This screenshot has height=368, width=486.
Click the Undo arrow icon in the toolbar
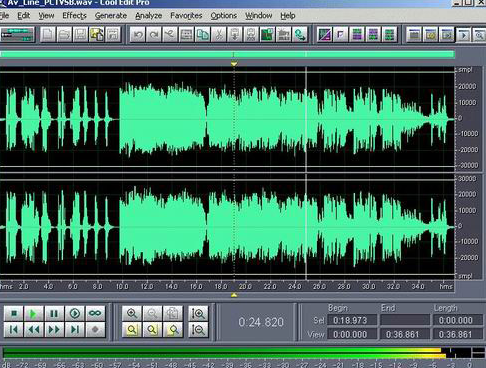pos(138,35)
